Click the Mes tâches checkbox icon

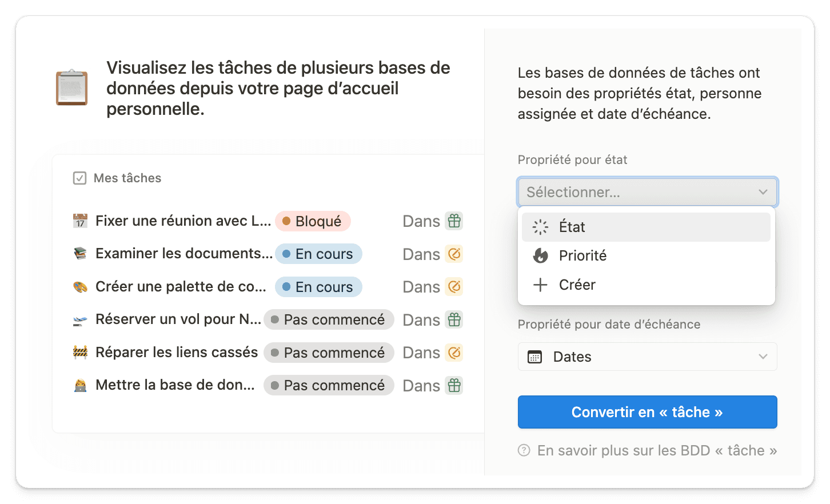(80, 178)
